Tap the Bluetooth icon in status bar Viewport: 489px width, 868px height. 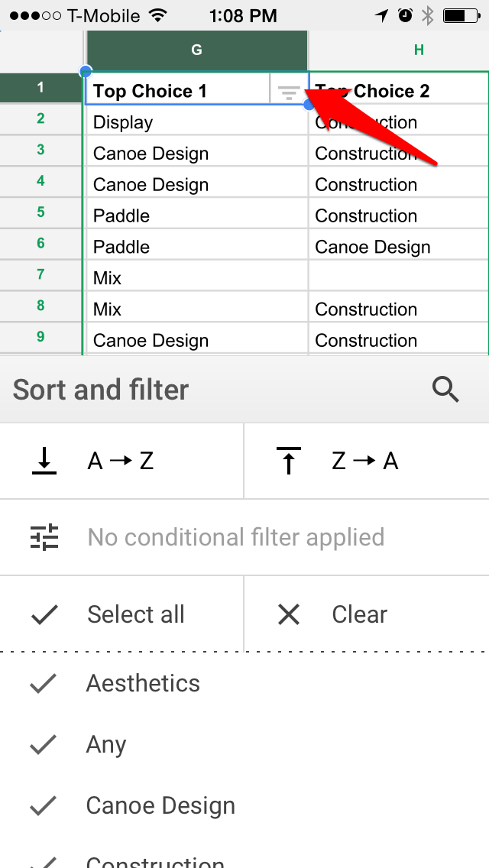427,15
